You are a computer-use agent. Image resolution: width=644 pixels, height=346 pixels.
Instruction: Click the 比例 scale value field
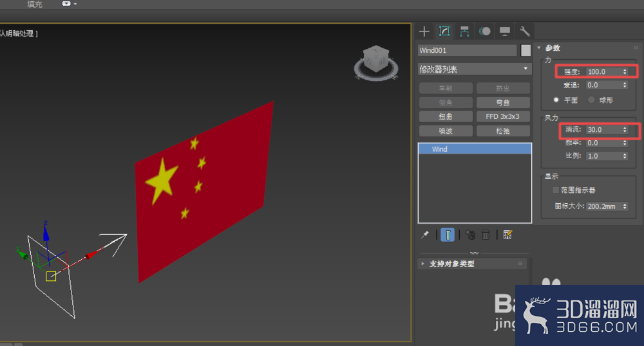tap(604, 156)
